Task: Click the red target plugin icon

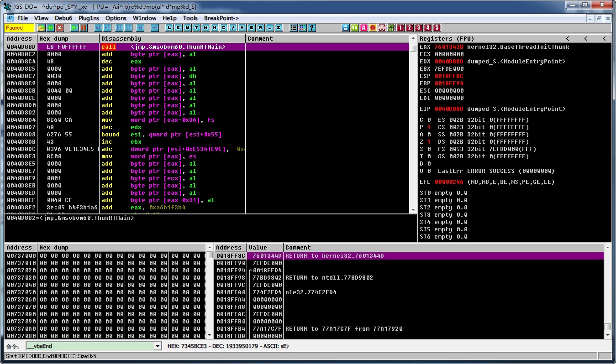Action: coord(382,28)
